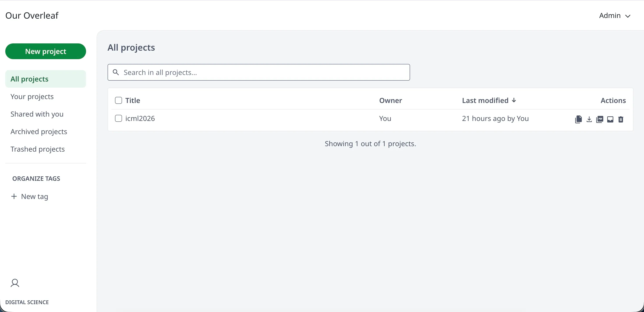Open the icml2026 project link

pyautogui.click(x=140, y=119)
